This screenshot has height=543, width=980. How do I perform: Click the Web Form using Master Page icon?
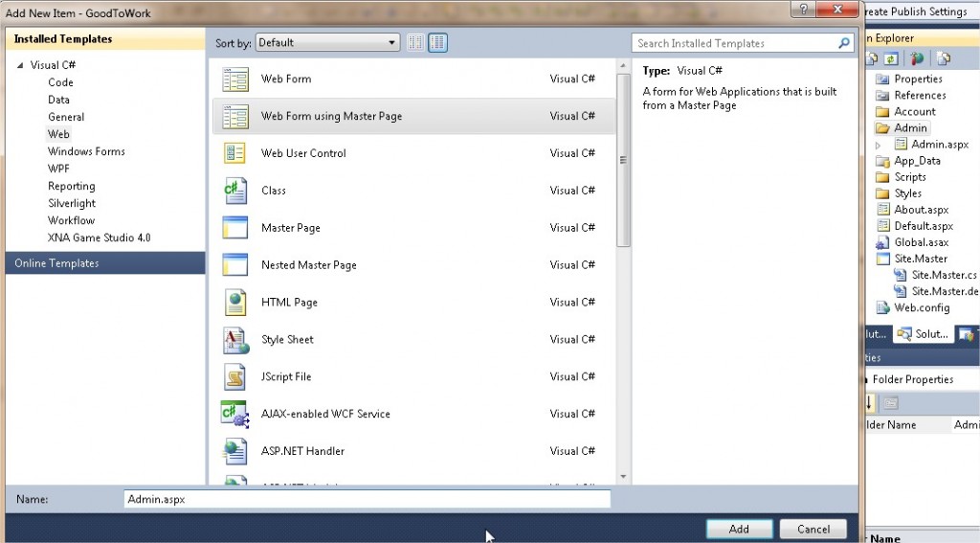pyautogui.click(x=235, y=117)
